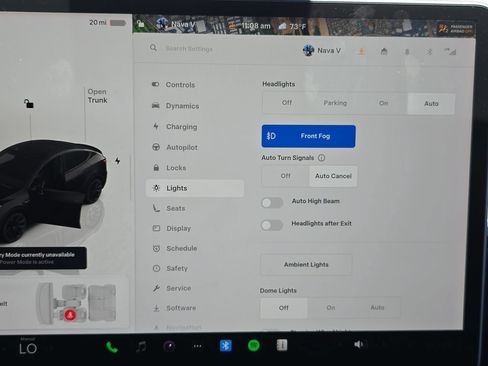Tap the weather cloud icon showing 73°F
The image size is (488, 366).
pyautogui.click(x=282, y=26)
